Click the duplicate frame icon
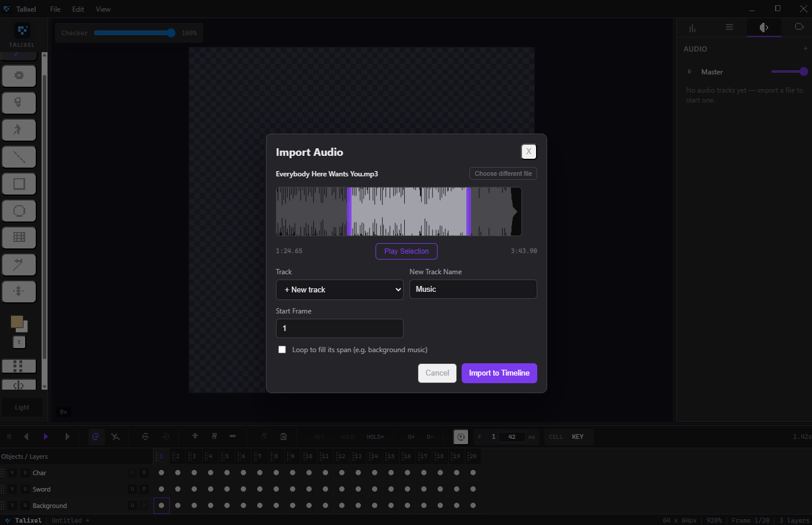 (214, 436)
